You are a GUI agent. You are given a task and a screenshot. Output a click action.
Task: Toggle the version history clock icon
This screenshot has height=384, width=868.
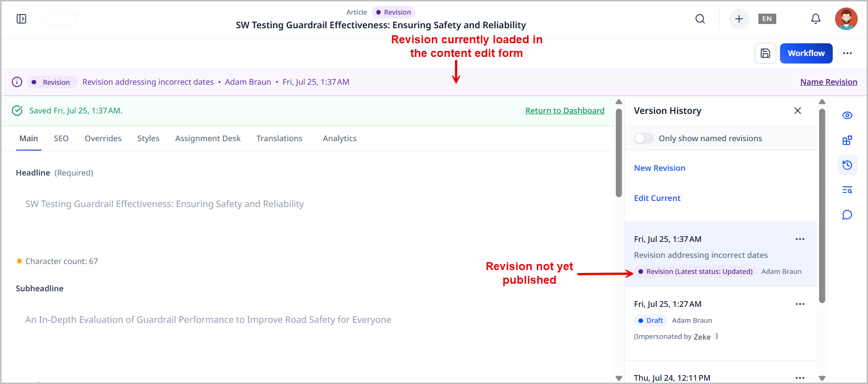[847, 165]
